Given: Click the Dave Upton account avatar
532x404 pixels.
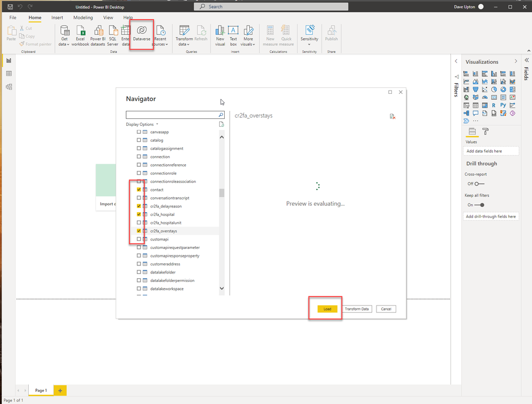Looking at the screenshot, I should click(481, 6).
